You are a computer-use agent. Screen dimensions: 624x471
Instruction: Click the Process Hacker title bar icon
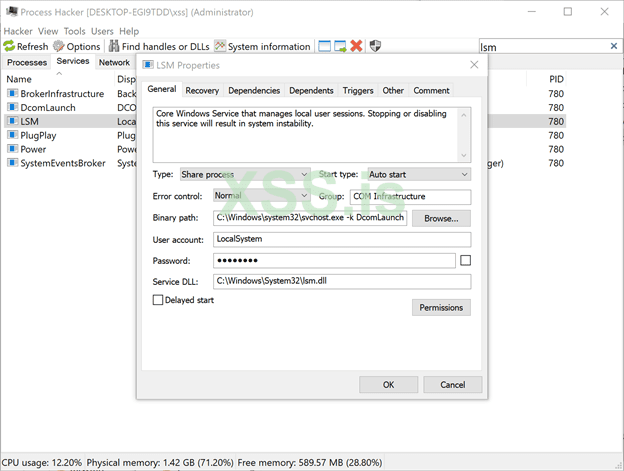pos(12,12)
